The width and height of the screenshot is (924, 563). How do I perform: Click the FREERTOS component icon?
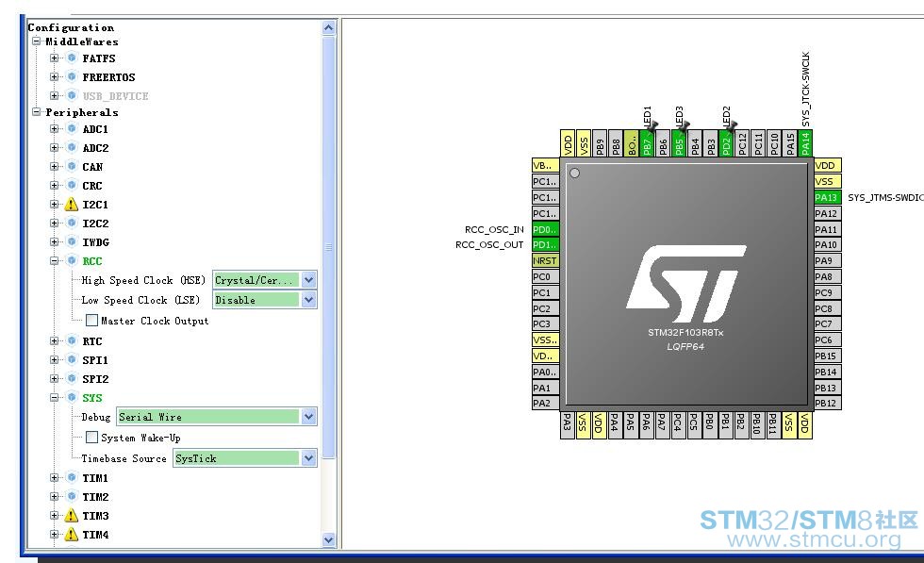[72, 76]
